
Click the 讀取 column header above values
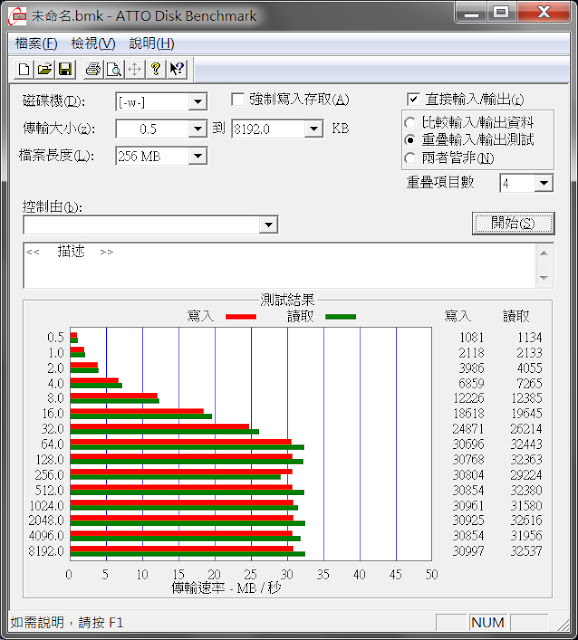tap(516, 316)
